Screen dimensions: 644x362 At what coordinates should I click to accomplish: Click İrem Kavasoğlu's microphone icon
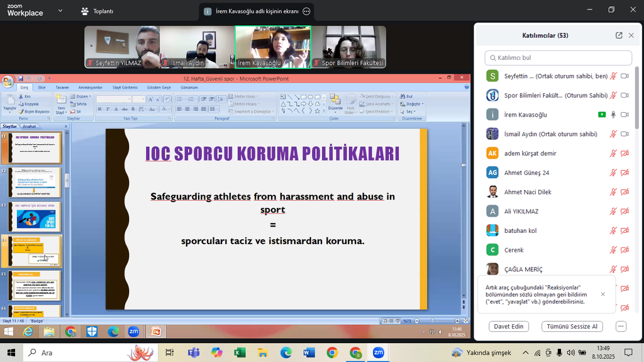[x=613, y=115]
